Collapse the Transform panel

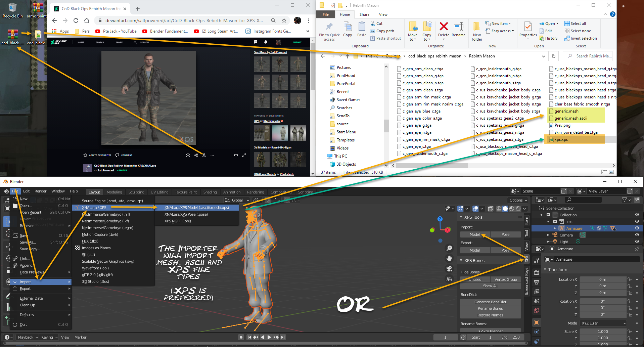[x=545, y=269]
